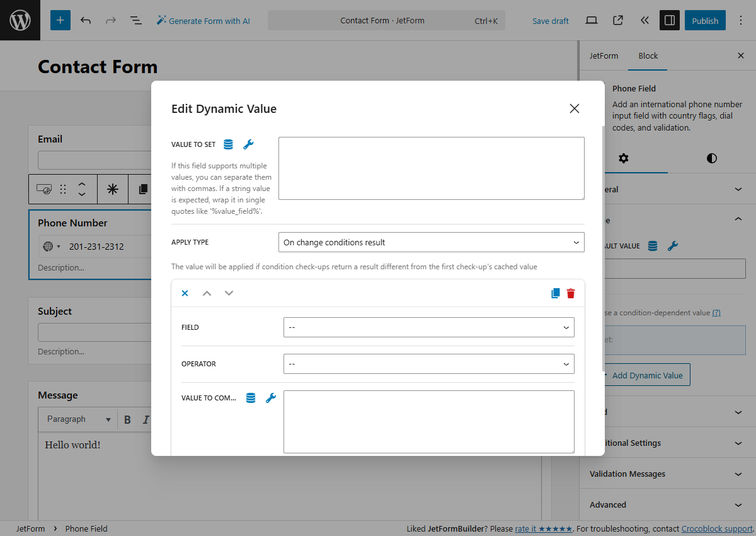Screen dimensions: 756x536
Task: Click the double chevron collapse icon
Action: click(644, 20)
